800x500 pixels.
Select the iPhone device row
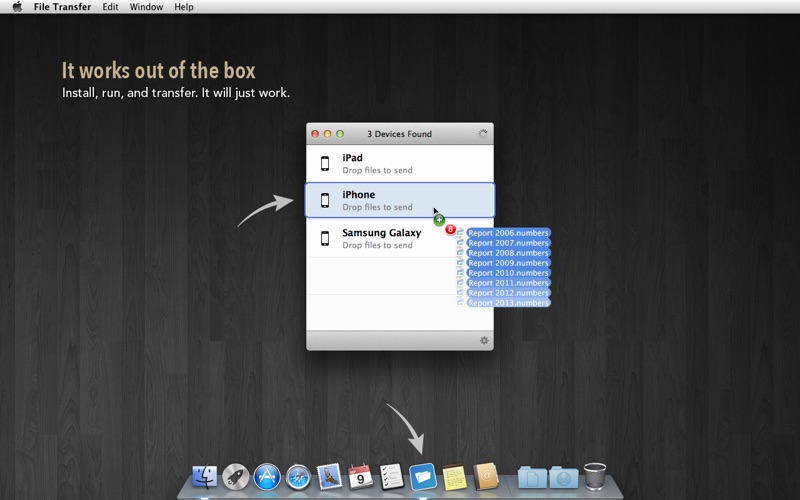pyautogui.click(x=400, y=200)
